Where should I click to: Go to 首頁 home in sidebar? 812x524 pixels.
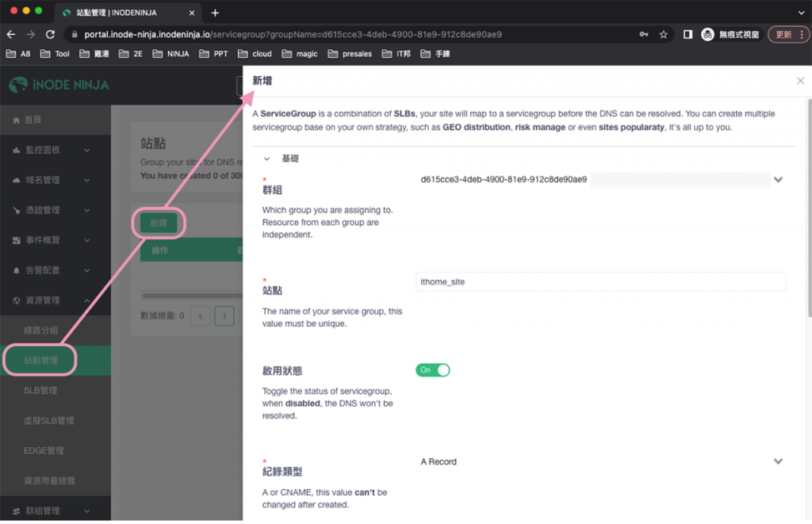coord(56,120)
